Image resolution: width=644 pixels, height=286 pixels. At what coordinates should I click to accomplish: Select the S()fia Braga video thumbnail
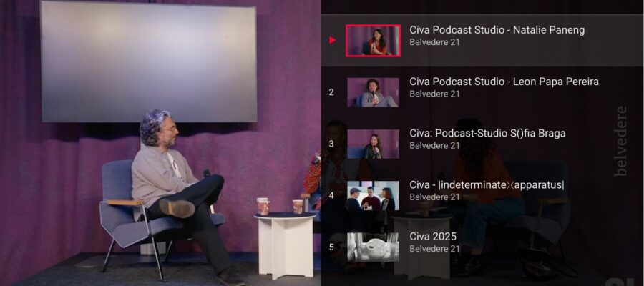point(373,144)
